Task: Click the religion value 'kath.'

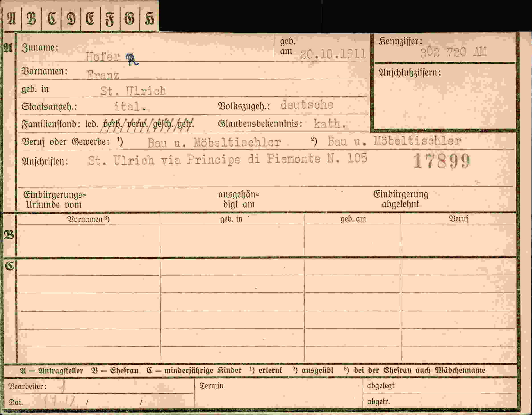Action: coord(330,124)
